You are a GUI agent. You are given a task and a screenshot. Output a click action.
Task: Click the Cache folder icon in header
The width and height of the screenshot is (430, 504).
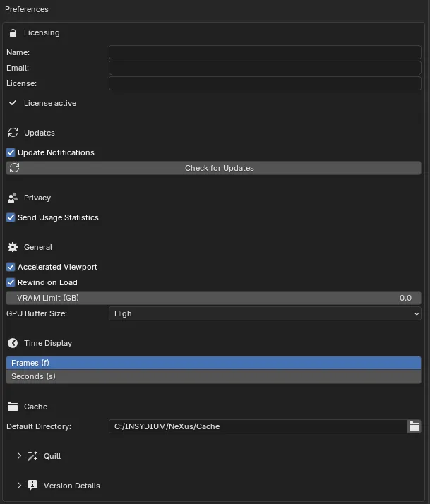tap(13, 407)
